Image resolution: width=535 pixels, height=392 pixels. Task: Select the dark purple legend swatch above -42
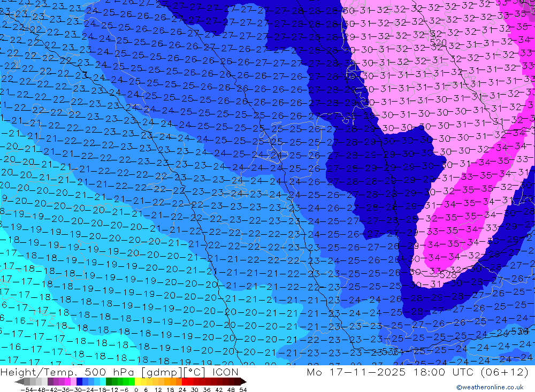coord(50,381)
